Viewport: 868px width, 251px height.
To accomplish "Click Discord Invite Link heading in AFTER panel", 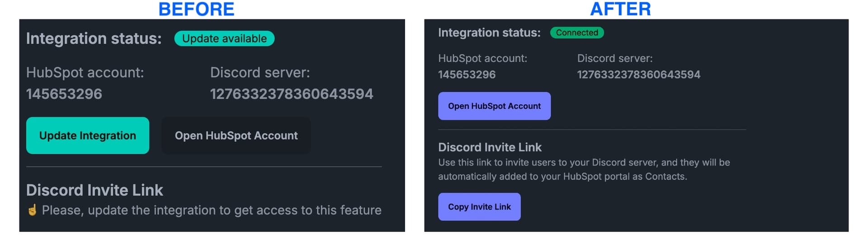I will [490, 147].
